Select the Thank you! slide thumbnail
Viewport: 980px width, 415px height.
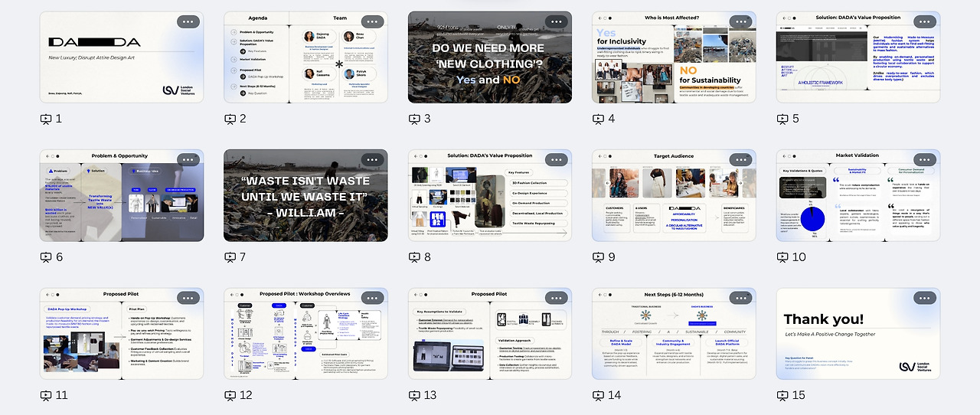click(858, 334)
